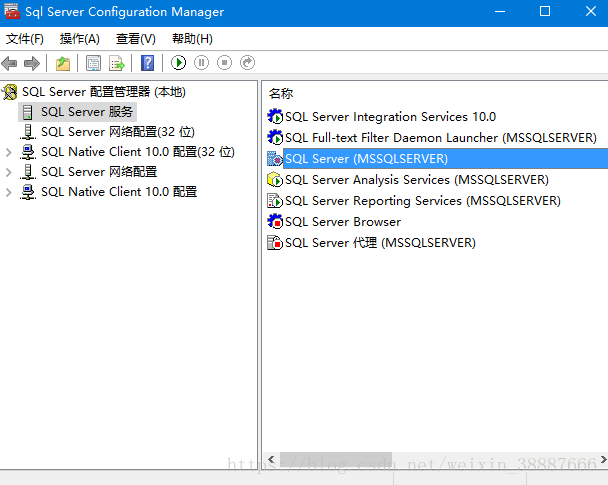Screen dimensions: 608x485
Task: Click the horizontal scrollbar left arrow
Action: tap(271, 460)
